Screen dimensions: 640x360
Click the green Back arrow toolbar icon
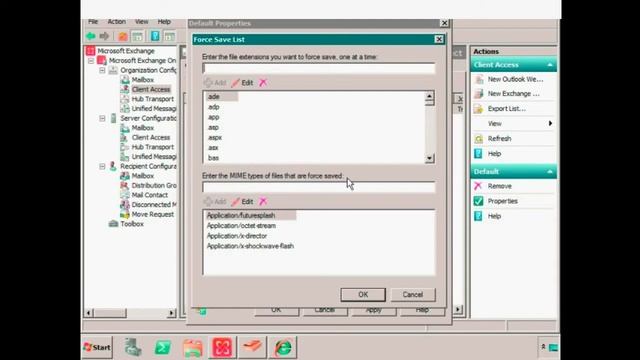tap(91, 36)
